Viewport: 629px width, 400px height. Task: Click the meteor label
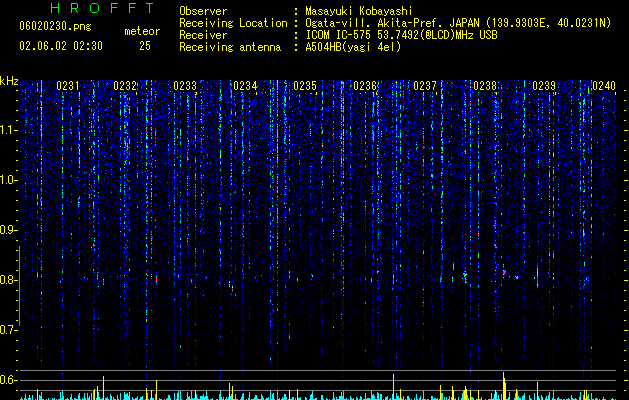click(x=142, y=31)
